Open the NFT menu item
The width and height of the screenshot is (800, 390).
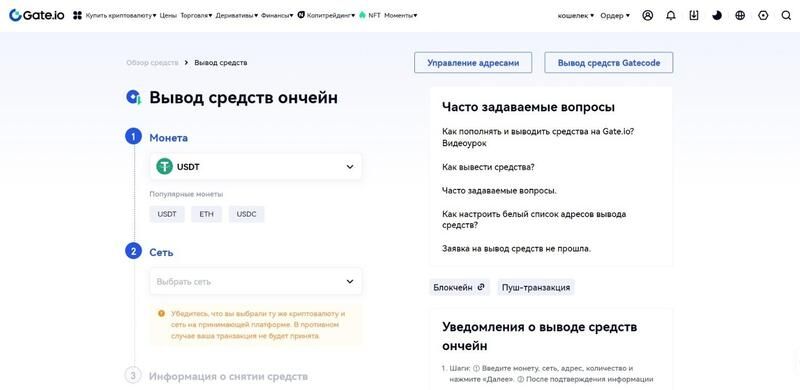[374, 15]
